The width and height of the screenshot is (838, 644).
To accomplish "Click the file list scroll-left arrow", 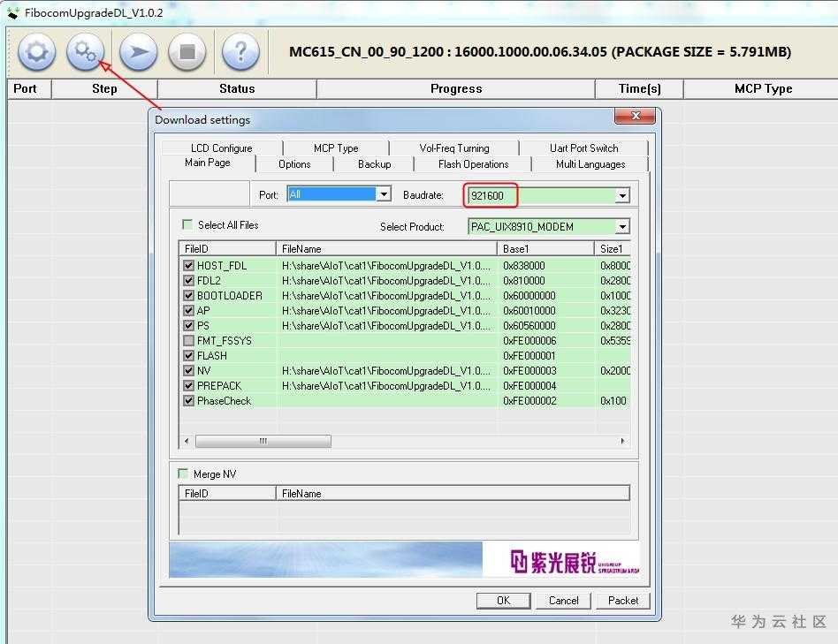I will point(187,441).
